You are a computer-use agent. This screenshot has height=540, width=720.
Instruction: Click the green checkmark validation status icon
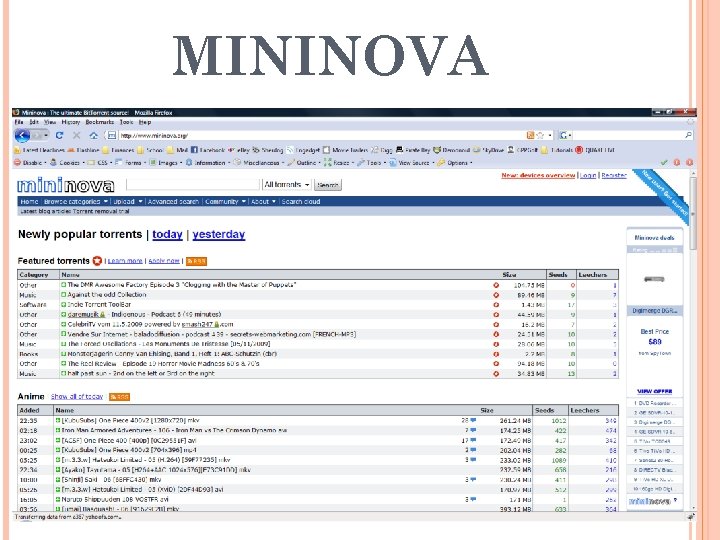[x=664, y=163]
